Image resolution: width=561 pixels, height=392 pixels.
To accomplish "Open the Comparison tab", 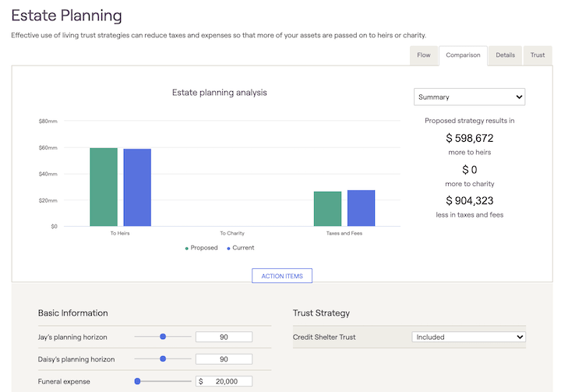I will (x=462, y=55).
